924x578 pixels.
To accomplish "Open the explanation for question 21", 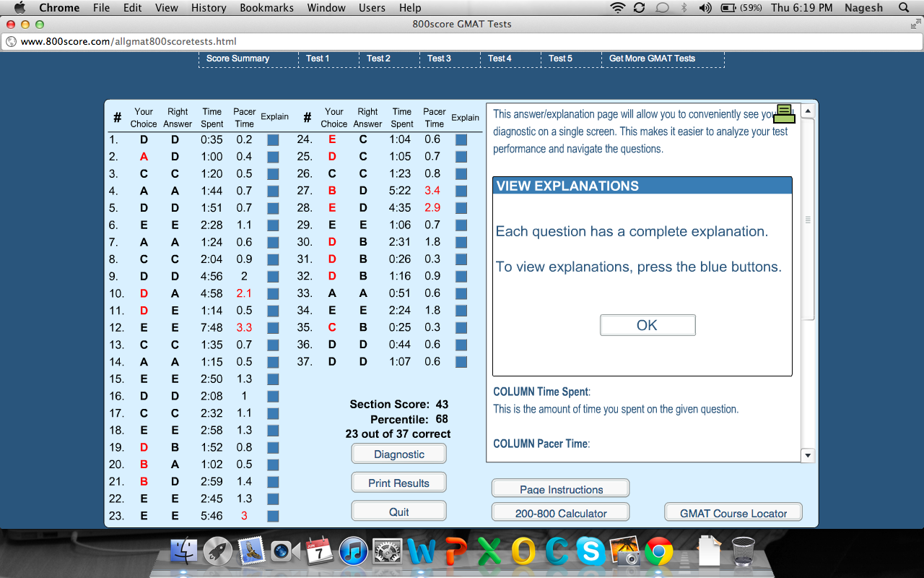I will (x=273, y=482).
